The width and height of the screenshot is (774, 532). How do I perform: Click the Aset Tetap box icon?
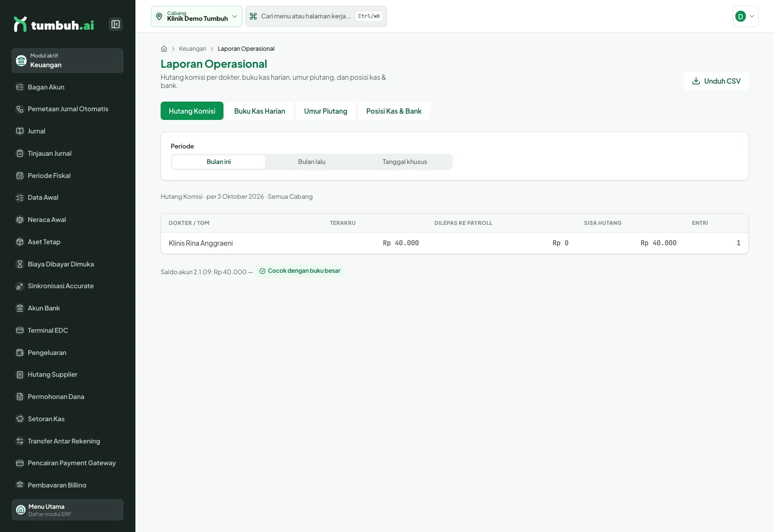click(20, 242)
